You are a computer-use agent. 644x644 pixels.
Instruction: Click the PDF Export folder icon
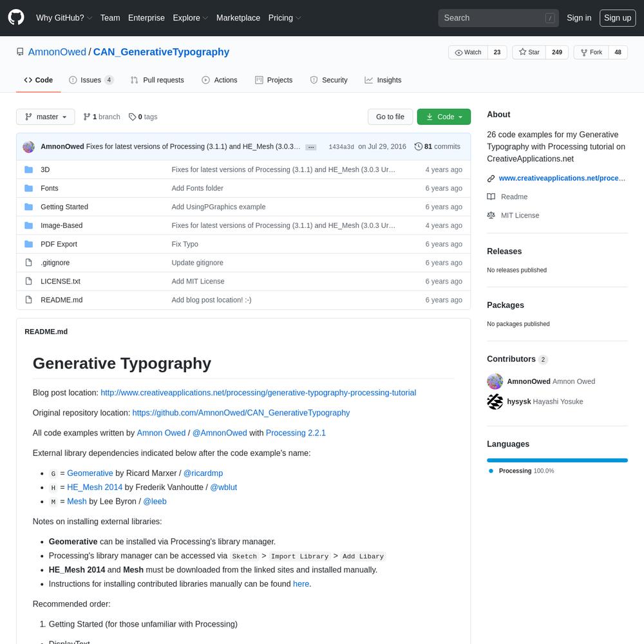pyautogui.click(x=28, y=244)
